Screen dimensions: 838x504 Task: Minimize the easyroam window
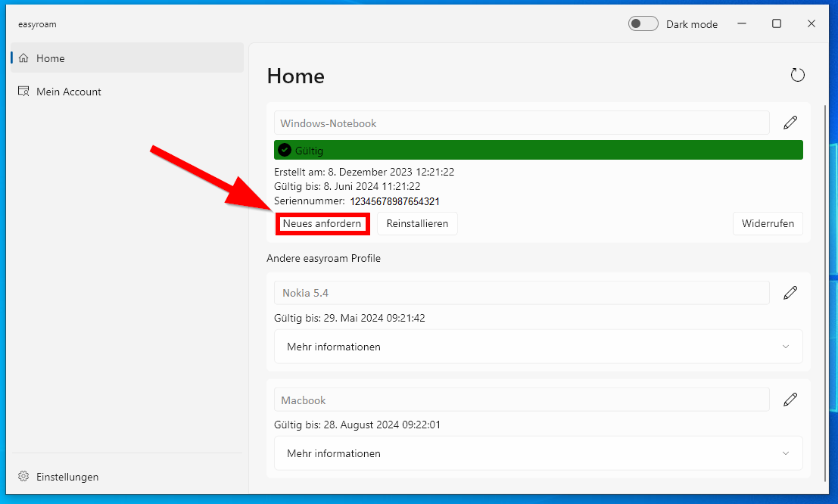coord(742,23)
